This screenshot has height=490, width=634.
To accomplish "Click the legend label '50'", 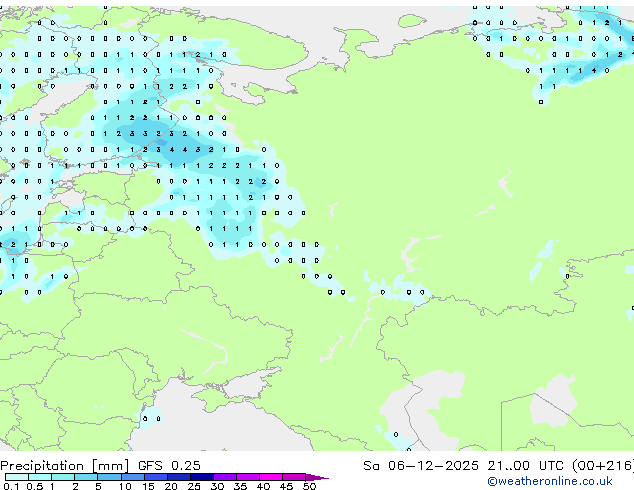I will [310, 486].
